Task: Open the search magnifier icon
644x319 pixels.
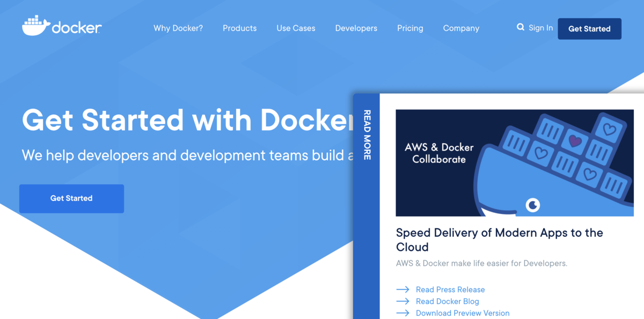Action: click(x=521, y=27)
